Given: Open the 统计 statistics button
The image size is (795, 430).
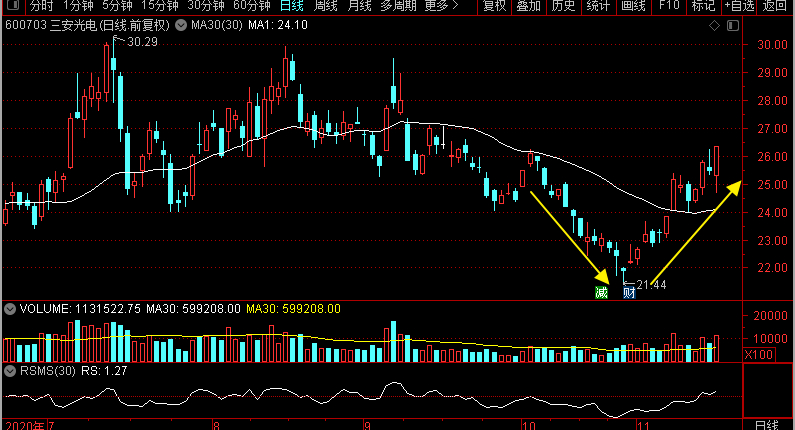Looking at the screenshot, I should click(598, 6).
